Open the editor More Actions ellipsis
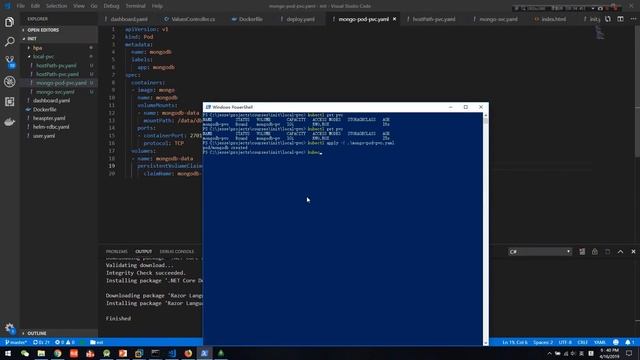 point(633,19)
